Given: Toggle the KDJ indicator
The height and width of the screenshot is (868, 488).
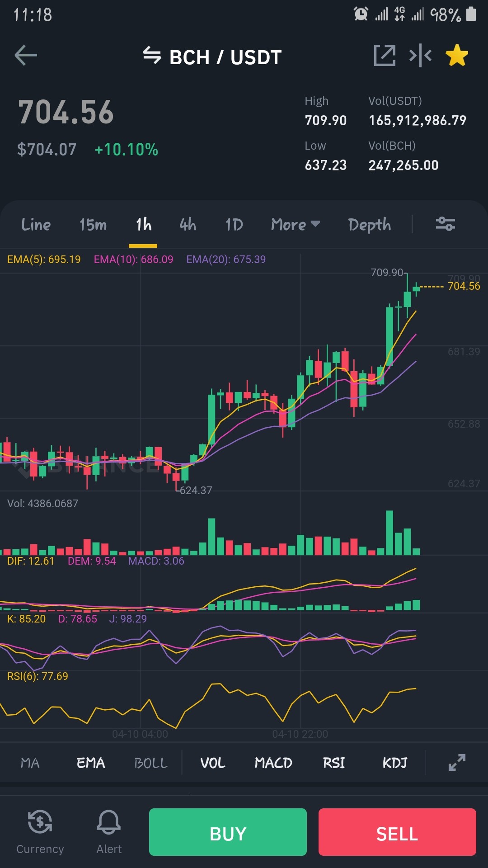Looking at the screenshot, I should click(395, 763).
